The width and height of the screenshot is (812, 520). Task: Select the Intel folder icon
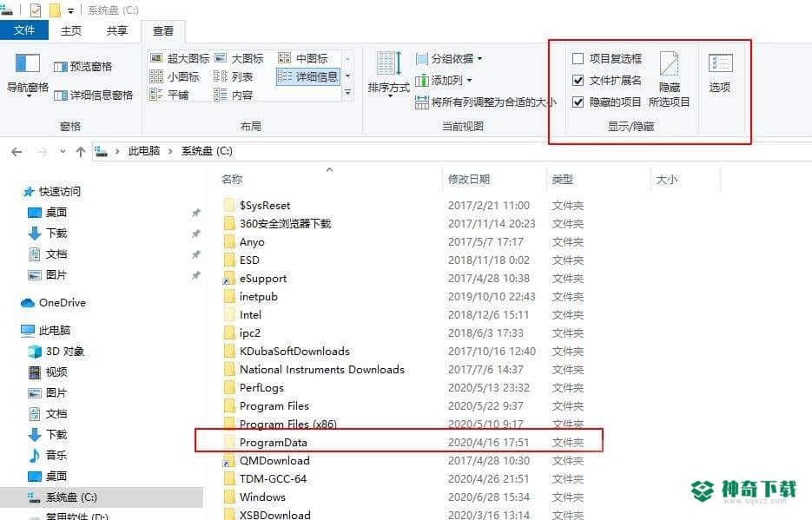tap(229, 314)
